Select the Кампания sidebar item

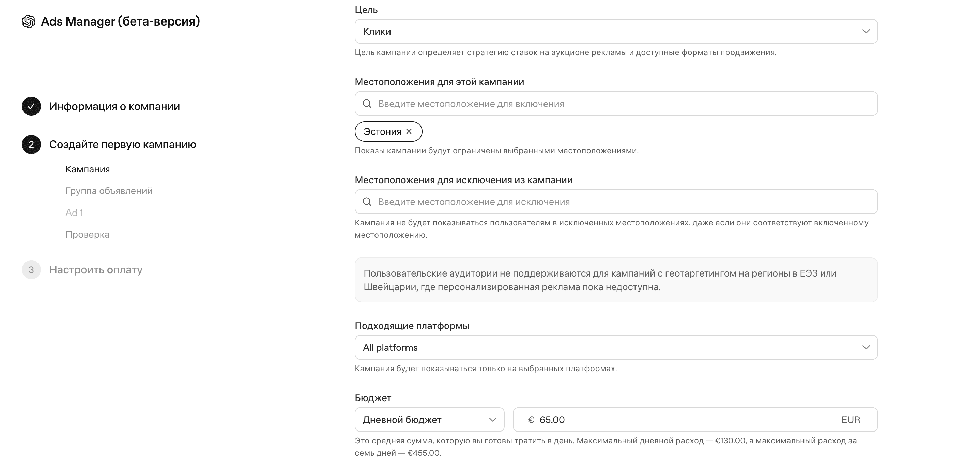(x=88, y=169)
